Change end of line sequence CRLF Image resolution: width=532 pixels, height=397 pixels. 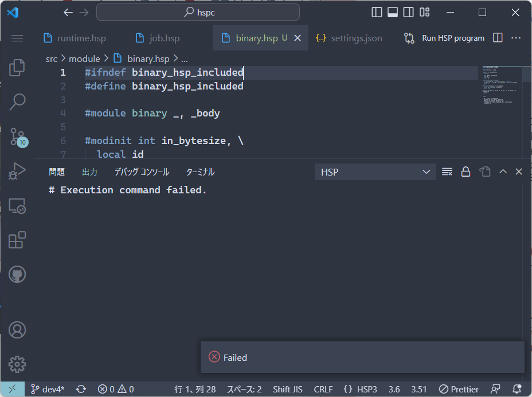click(323, 389)
